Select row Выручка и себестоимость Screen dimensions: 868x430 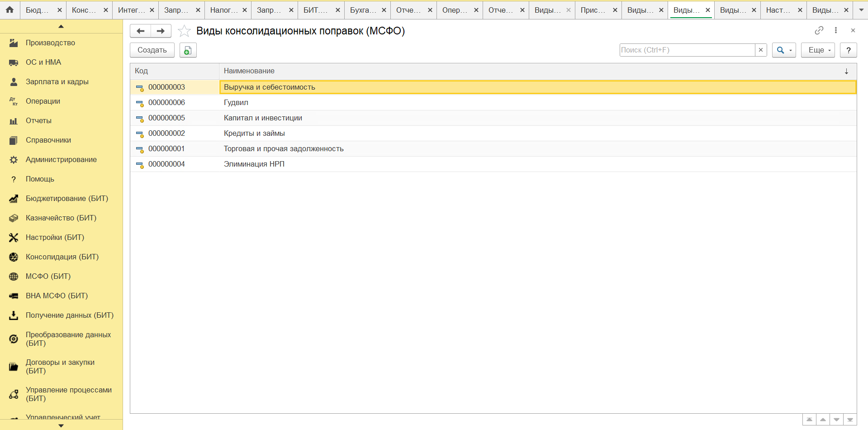493,87
